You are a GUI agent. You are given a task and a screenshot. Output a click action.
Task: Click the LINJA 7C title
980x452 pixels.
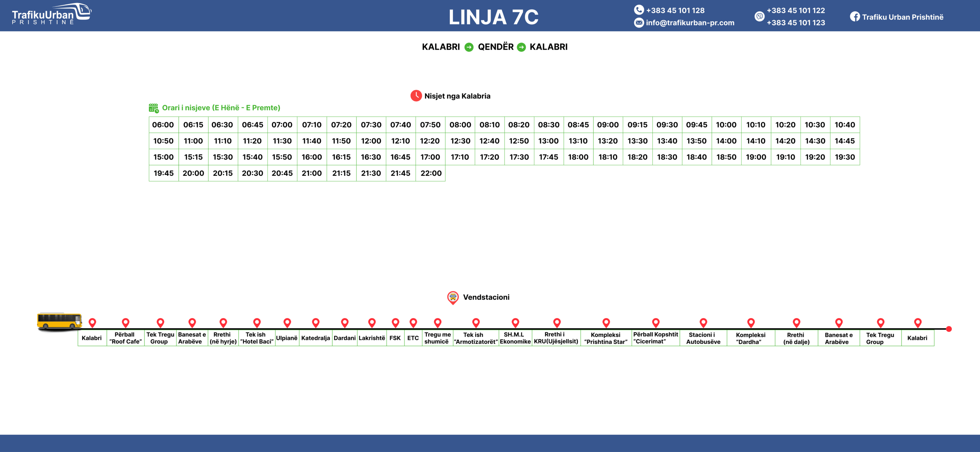coord(493,17)
